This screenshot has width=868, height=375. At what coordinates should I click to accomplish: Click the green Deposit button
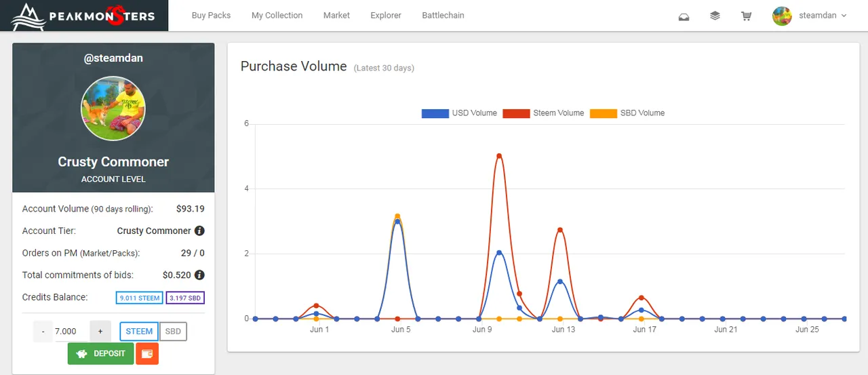[100, 353]
